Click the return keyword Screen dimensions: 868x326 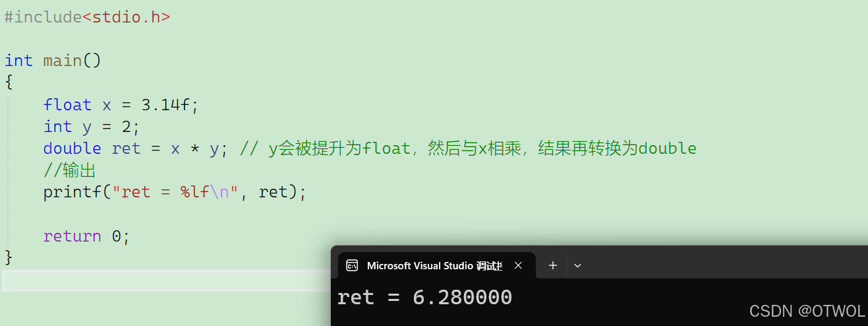click(x=72, y=236)
